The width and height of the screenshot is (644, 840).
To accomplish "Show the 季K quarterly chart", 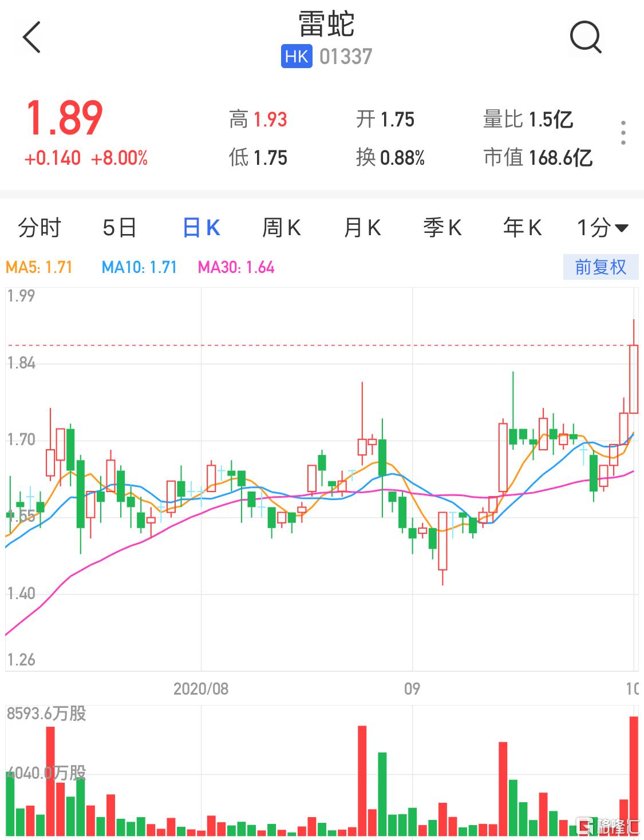I will [442, 228].
